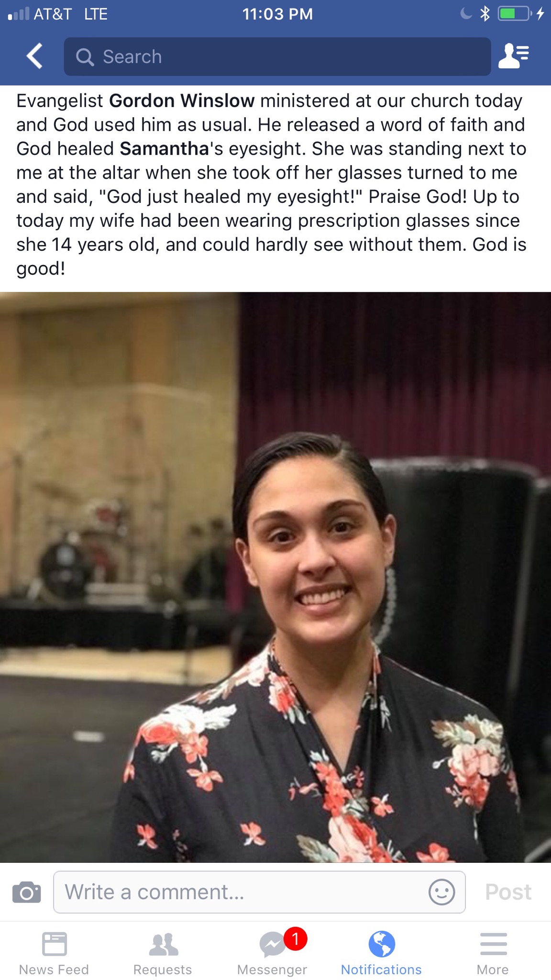Open the woman's photo full screen
This screenshot has width=551, height=980.
[x=275, y=577]
